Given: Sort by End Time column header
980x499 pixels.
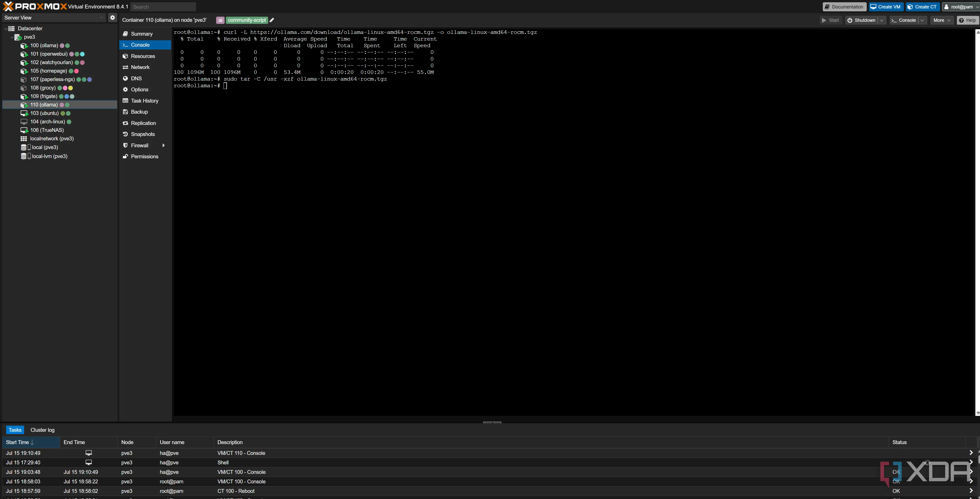Looking at the screenshot, I should pos(88,442).
